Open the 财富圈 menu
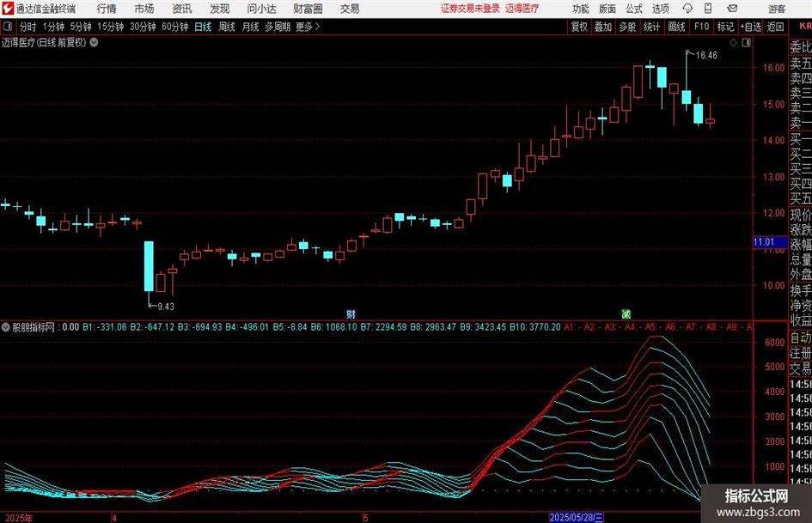 click(x=308, y=9)
